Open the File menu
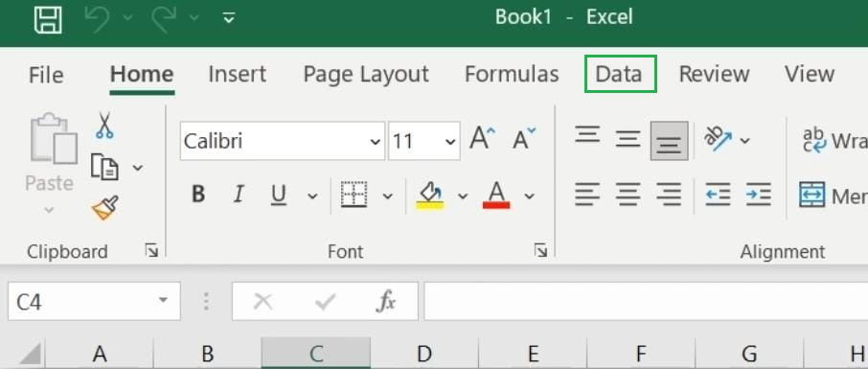This screenshot has width=868, height=369. tap(46, 74)
